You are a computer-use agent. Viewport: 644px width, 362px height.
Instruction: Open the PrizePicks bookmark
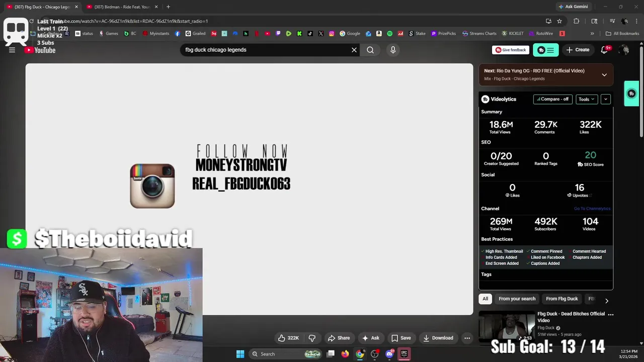[x=444, y=34]
